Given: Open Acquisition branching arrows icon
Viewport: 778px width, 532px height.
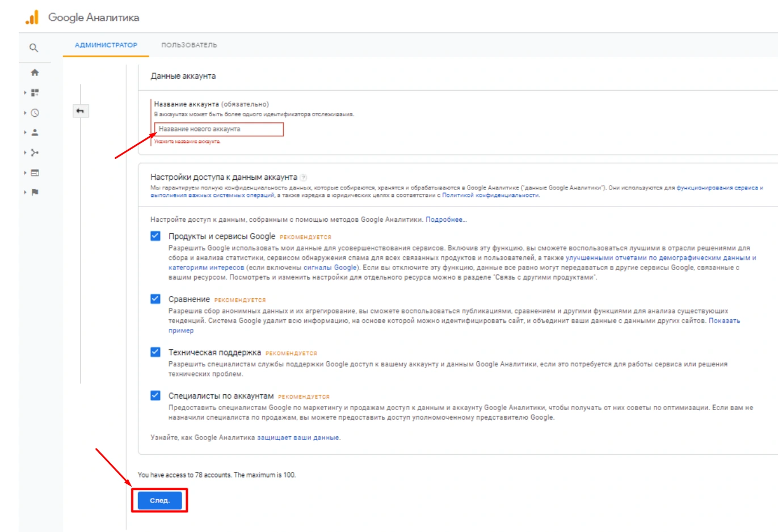Looking at the screenshot, I should click(x=35, y=153).
